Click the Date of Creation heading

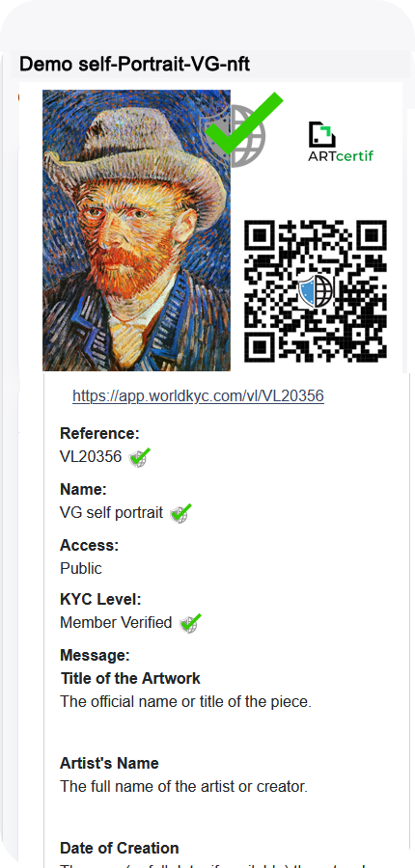[x=119, y=848]
